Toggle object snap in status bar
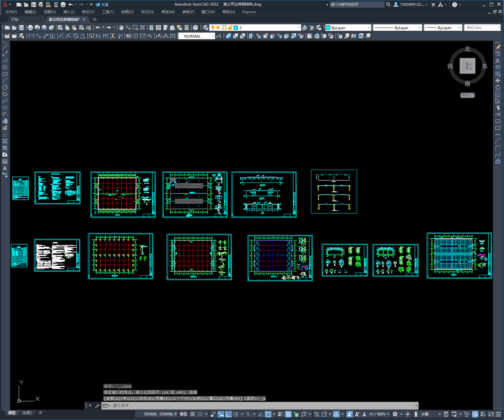Screen dimensions: 504x420 [268, 414]
